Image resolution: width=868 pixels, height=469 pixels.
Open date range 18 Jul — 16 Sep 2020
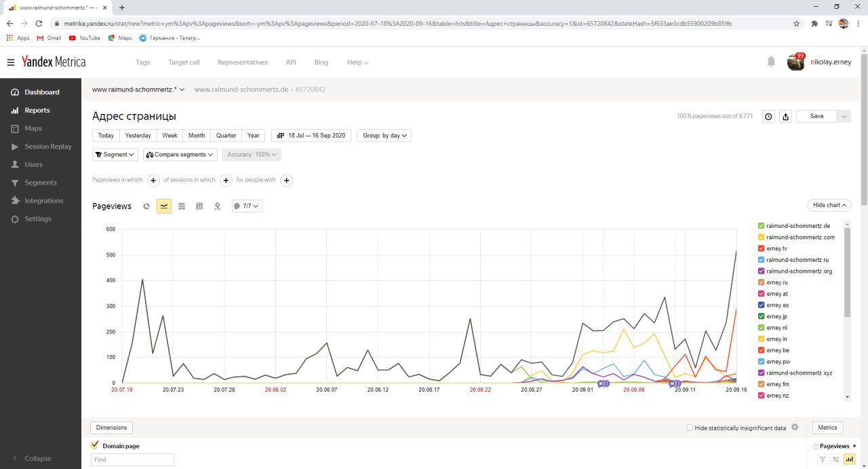(311, 135)
